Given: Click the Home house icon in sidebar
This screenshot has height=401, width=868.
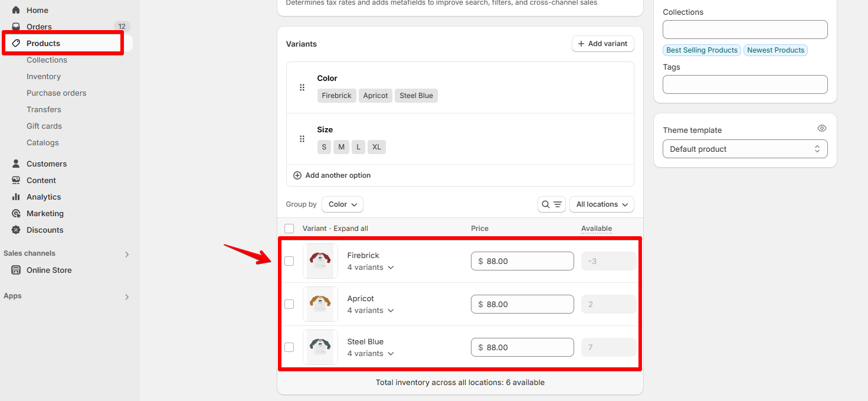Looking at the screenshot, I should pyautogui.click(x=16, y=10).
